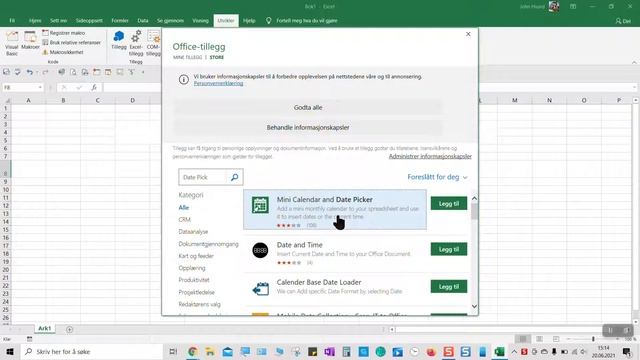Select the Produktivitet category
This screenshot has height=360, width=640.
[194, 280]
